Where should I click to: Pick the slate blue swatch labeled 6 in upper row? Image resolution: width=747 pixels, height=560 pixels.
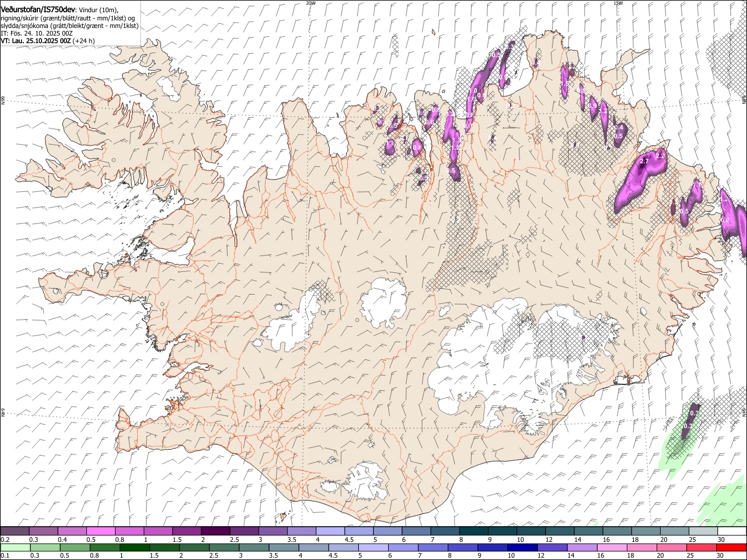pyautogui.click(x=416, y=531)
